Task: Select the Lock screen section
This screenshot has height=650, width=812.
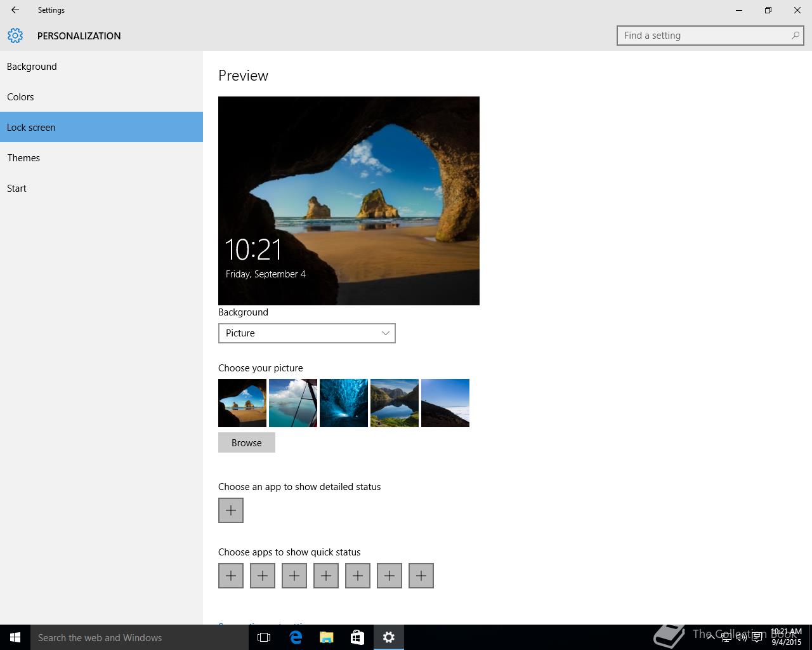Action: pyautogui.click(x=101, y=127)
